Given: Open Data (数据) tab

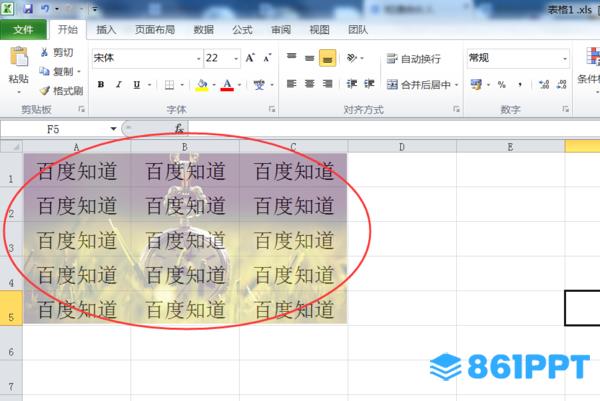Looking at the screenshot, I should click(x=204, y=29).
